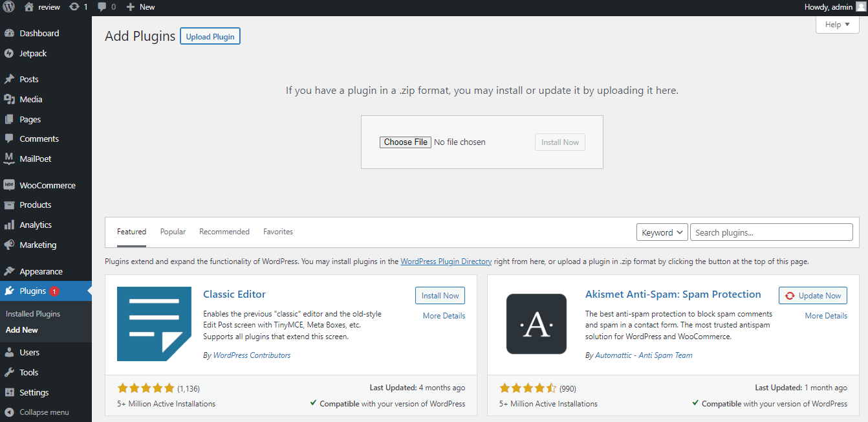This screenshot has width=868, height=422.
Task: Click the admin avatar icon
Action: [860, 7]
